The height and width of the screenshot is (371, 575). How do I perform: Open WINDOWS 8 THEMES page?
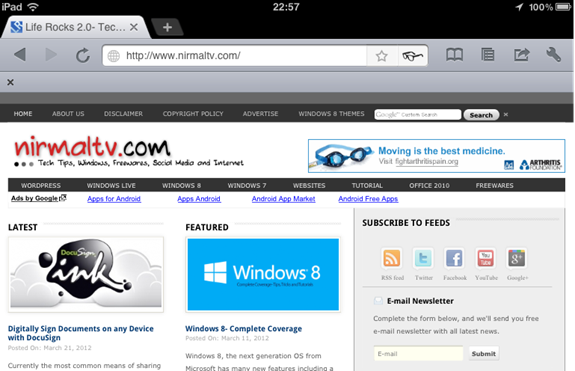[331, 114]
